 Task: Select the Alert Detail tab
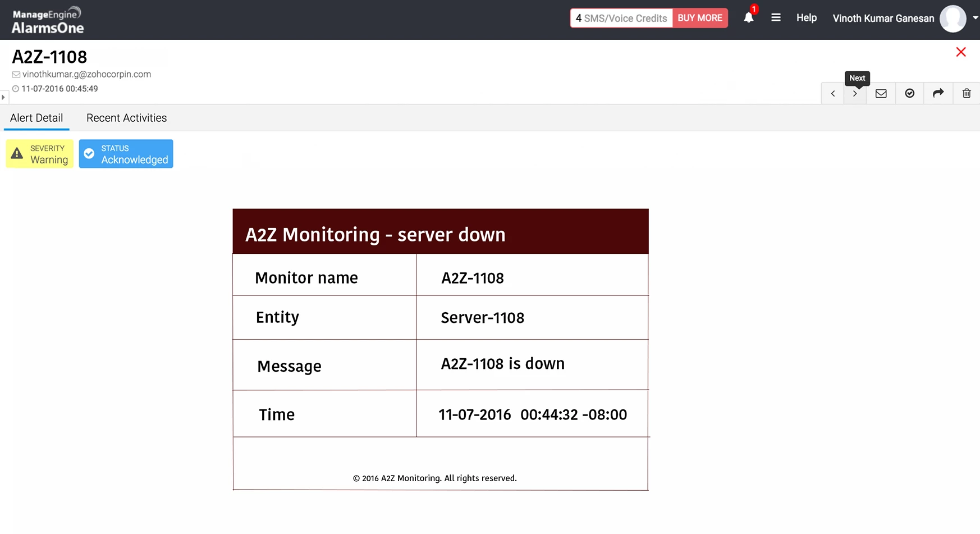coord(36,118)
